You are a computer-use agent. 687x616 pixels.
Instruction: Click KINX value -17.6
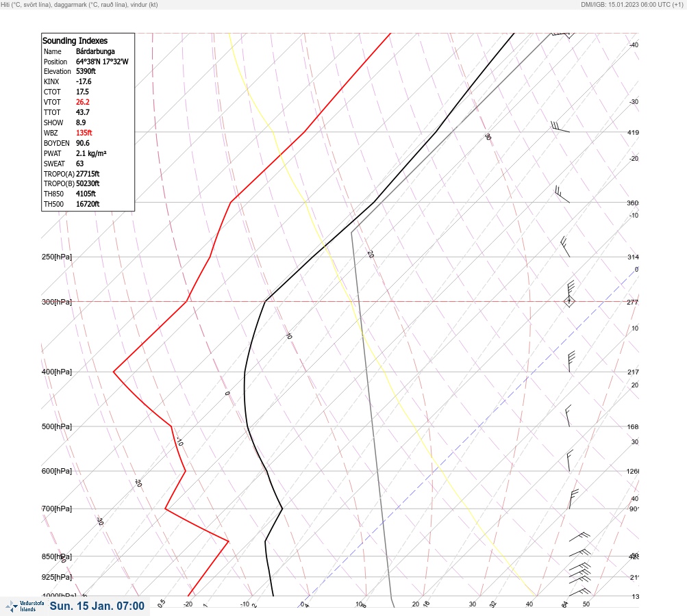(84, 81)
